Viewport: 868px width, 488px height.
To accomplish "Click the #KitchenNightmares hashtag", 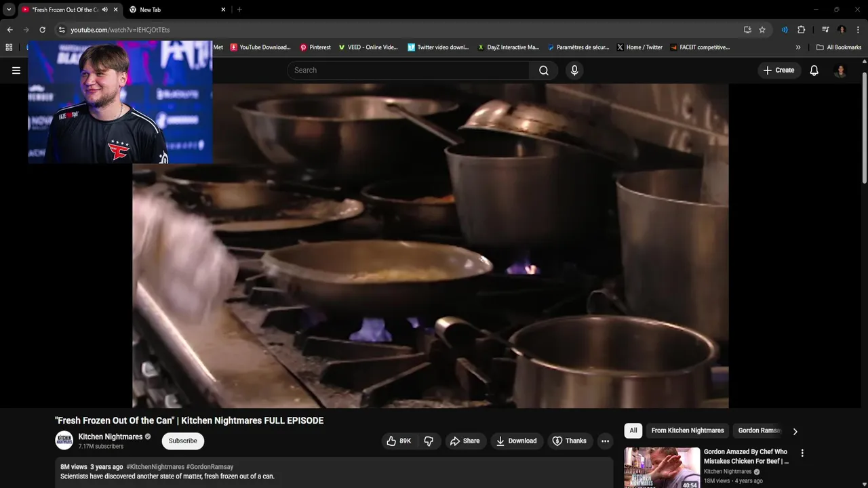I will coord(155,467).
